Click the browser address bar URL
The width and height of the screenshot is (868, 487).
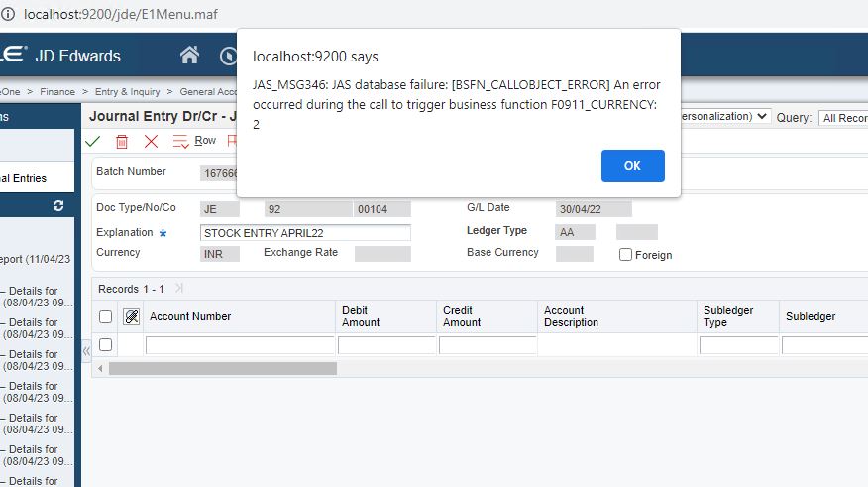(x=121, y=14)
